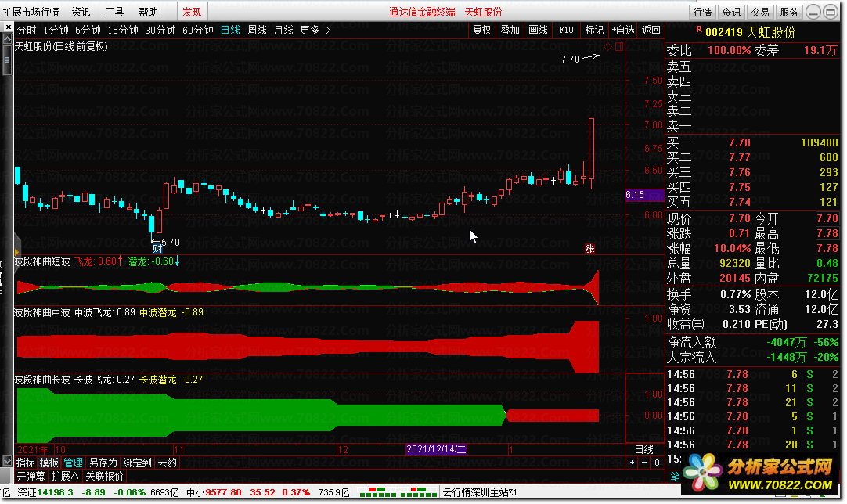Screen dimensions: 847x504
Task: Click the red window icon beside the diamond
Action: pos(619,47)
